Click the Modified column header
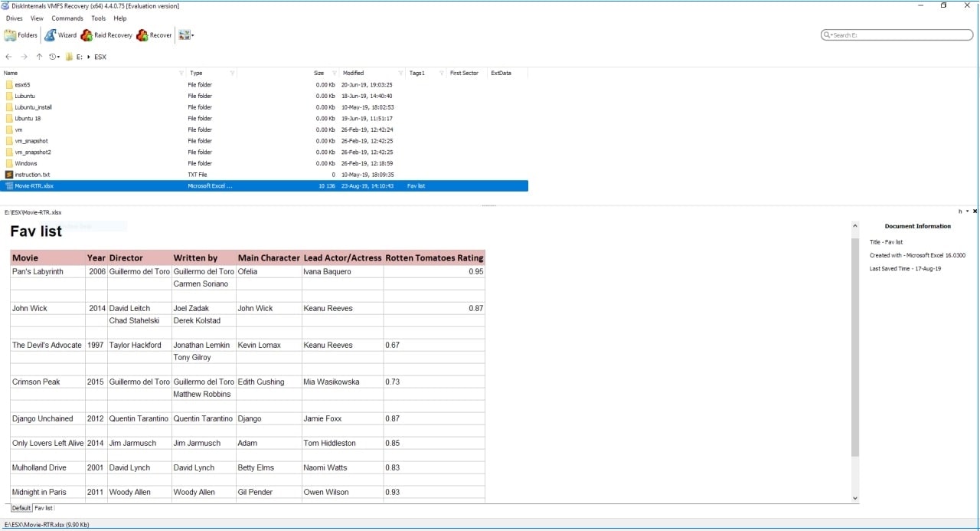The image size is (980, 531). click(354, 74)
